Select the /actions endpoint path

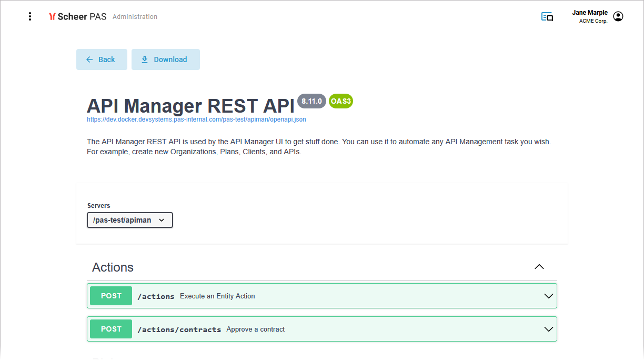pyautogui.click(x=156, y=297)
